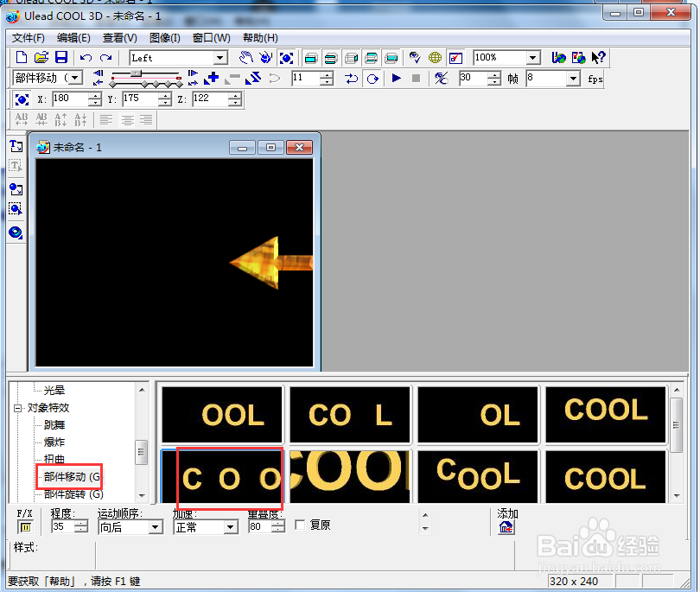The height and width of the screenshot is (592, 700).
Task: Open the 窗口(W) menu
Action: point(211,38)
